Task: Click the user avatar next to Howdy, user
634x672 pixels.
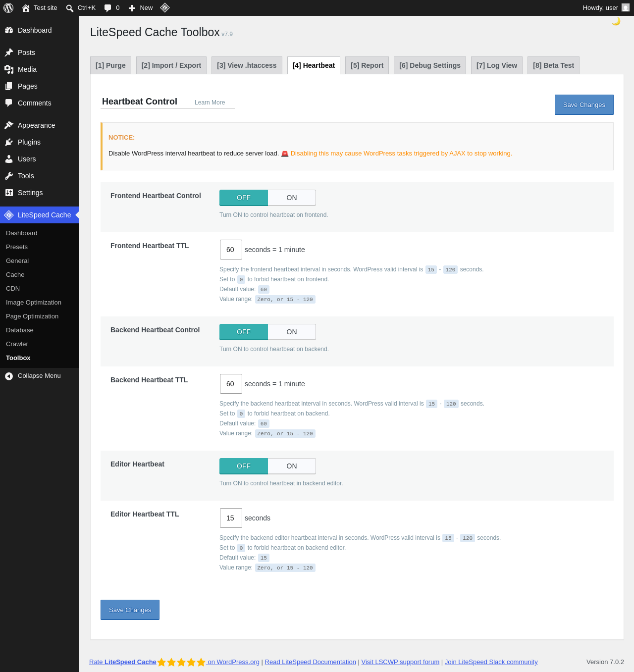Action: tap(626, 7)
